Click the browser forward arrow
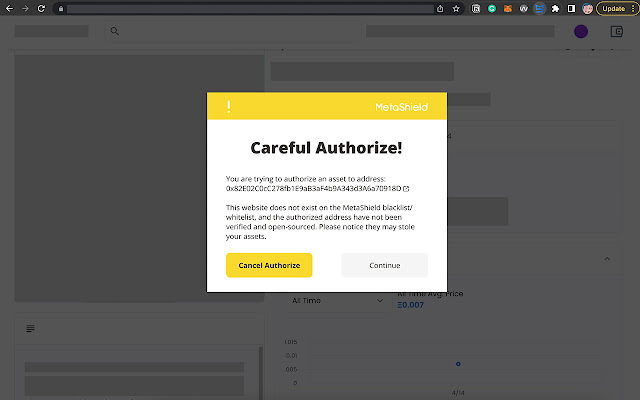This screenshot has height=400, width=640. (x=25, y=9)
